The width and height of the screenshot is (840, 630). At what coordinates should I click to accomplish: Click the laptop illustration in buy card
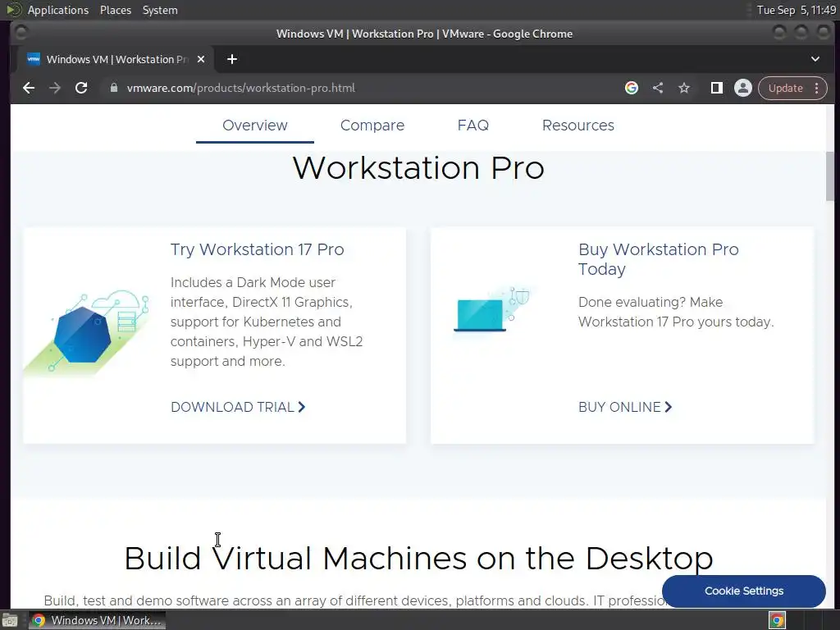491,309
